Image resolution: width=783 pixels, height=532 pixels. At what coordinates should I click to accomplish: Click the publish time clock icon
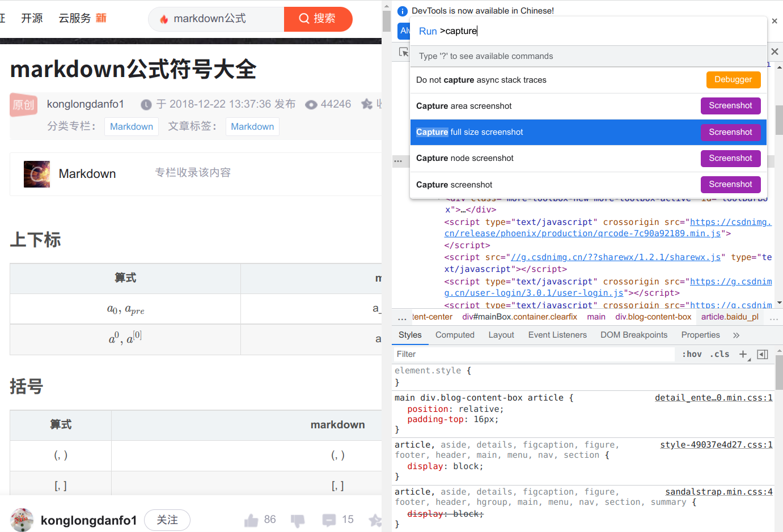[146, 105]
